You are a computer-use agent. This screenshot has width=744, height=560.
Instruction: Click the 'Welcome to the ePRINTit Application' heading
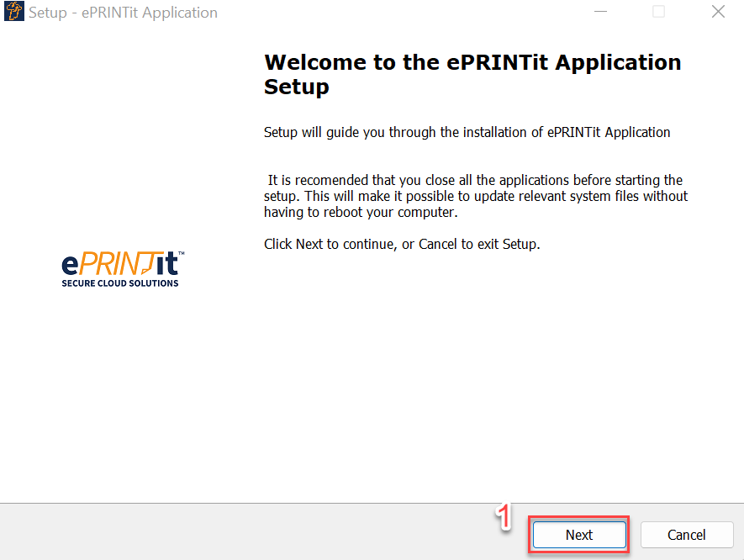(472, 62)
